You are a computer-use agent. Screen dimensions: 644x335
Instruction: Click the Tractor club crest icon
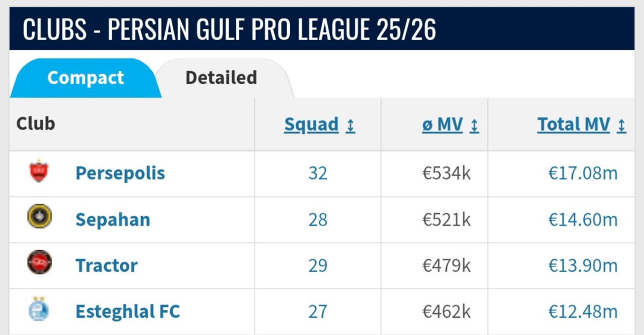point(39,263)
